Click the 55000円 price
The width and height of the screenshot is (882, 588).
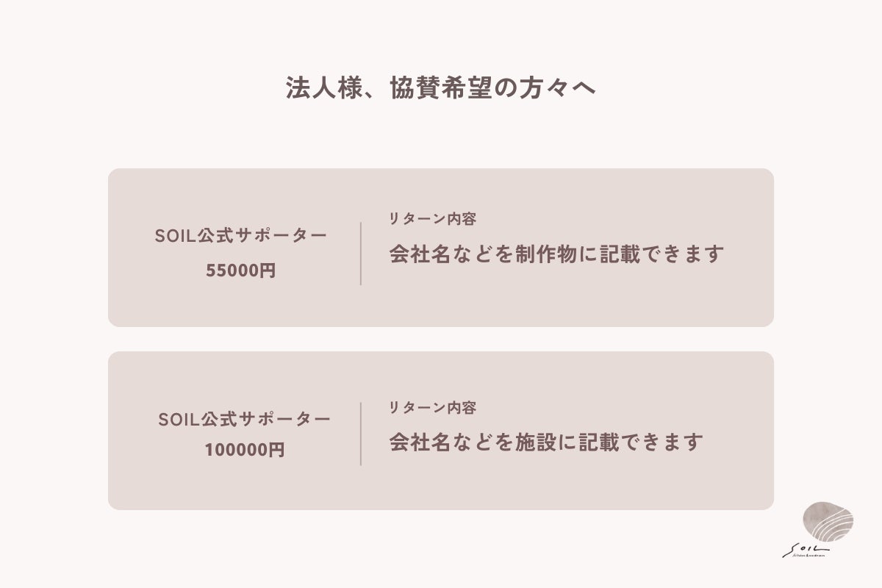click(x=241, y=270)
